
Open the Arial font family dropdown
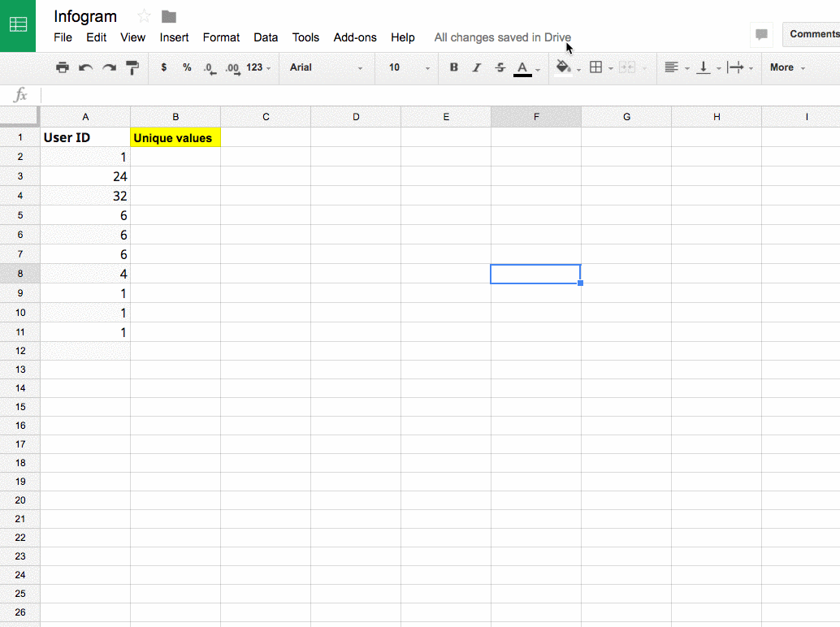[x=326, y=67]
